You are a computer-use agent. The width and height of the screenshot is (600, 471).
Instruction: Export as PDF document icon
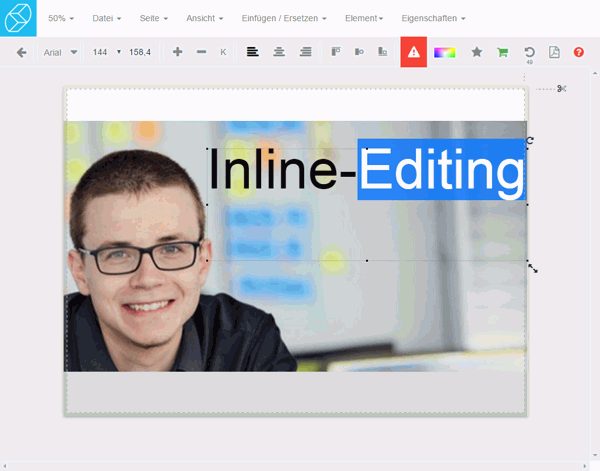coord(554,52)
